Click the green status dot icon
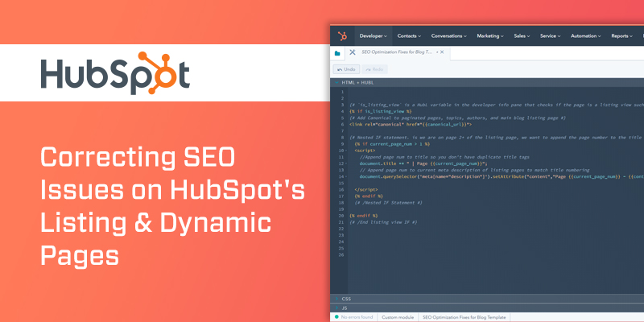Screen dimensions: 644x322 pyautogui.click(x=336, y=317)
